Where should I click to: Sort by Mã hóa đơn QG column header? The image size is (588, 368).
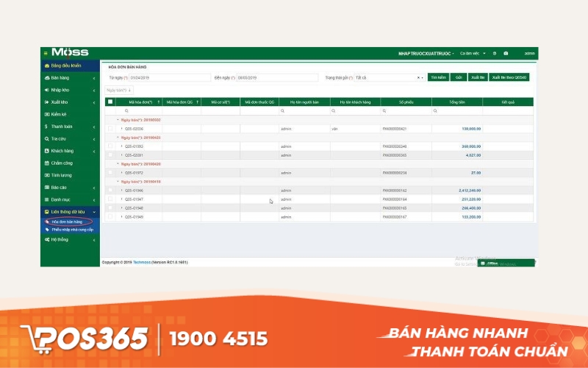[182, 102]
